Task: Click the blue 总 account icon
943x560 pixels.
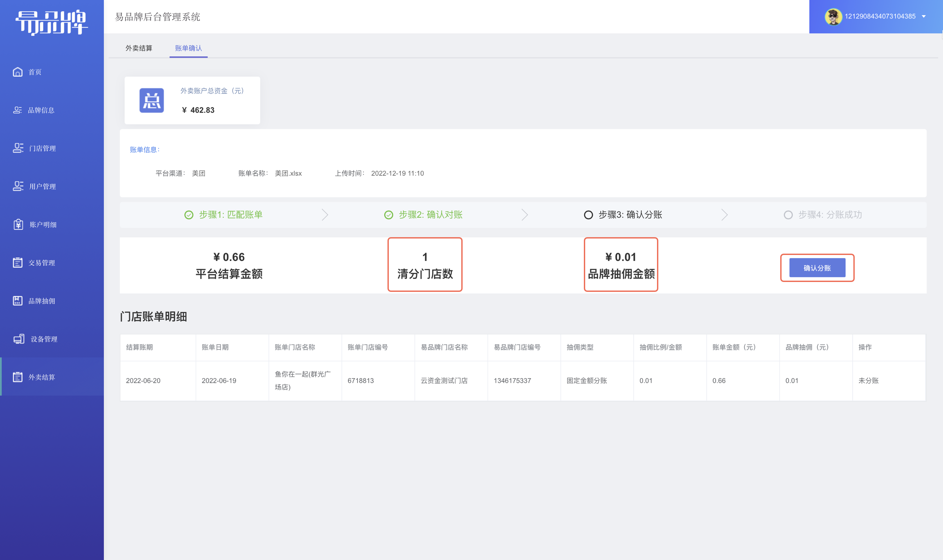Action: click(x=152, y=100)
